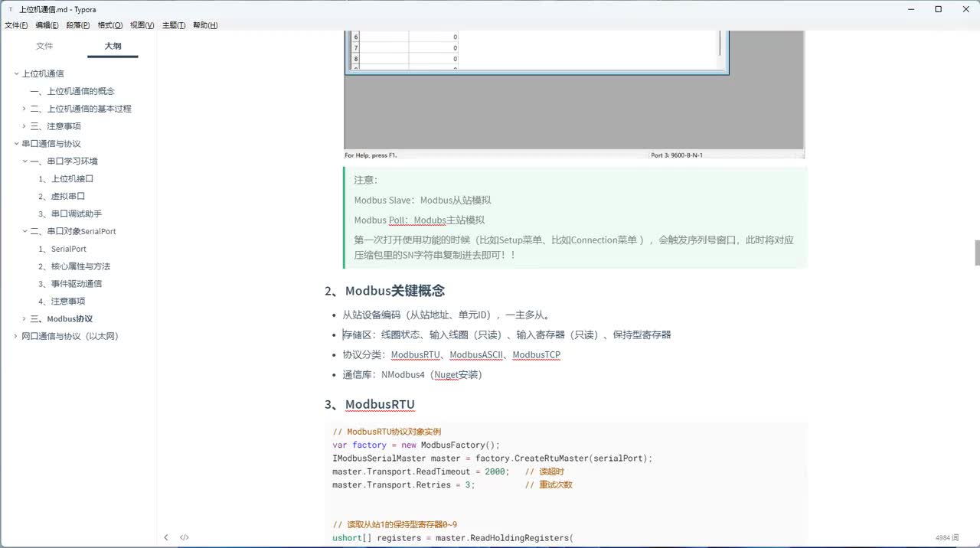Click the 4984 词 word count
This screenshot has width=980, height=548.
tap(947, 538)
